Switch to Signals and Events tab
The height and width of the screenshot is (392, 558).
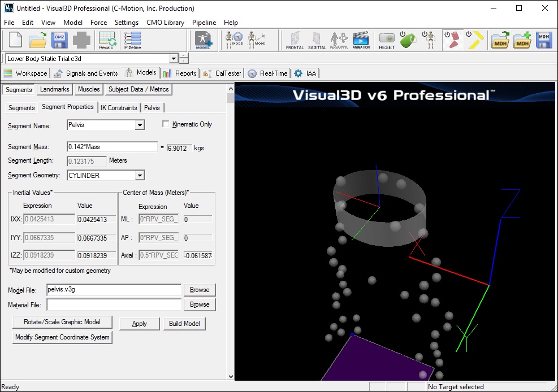coord(86,73)
